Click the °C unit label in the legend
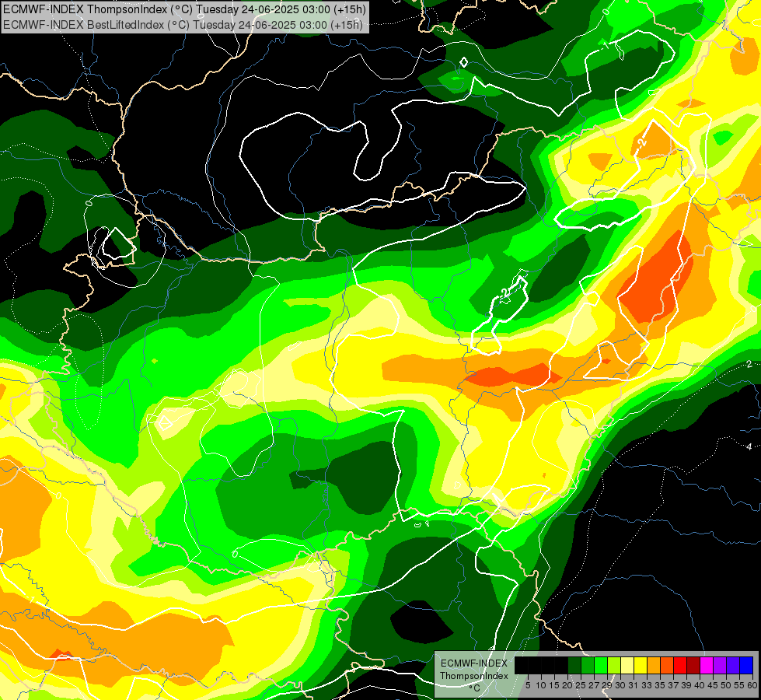The height and width of the screenshot is (700, 761). click(x=475, y=688)
